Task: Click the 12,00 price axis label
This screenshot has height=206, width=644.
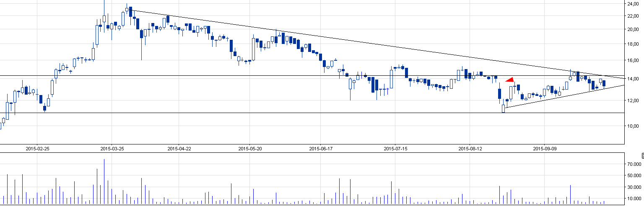Action: tap(633, 100)
